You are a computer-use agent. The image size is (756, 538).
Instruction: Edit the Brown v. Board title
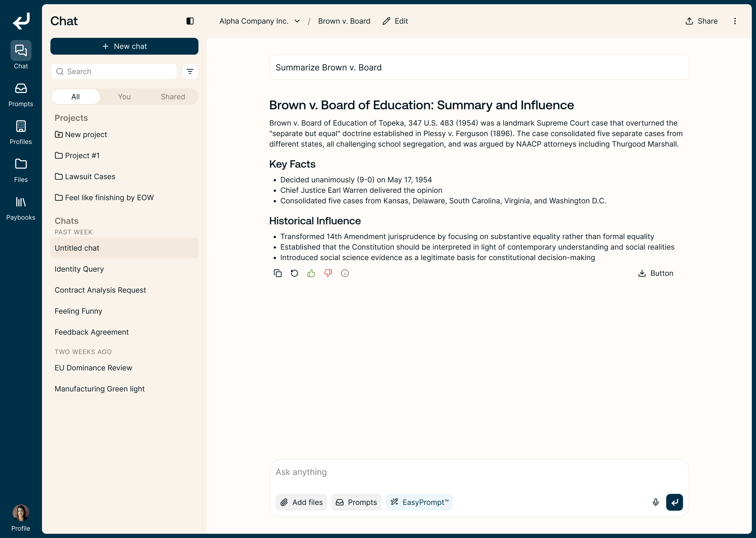click(x=395, y=21)
